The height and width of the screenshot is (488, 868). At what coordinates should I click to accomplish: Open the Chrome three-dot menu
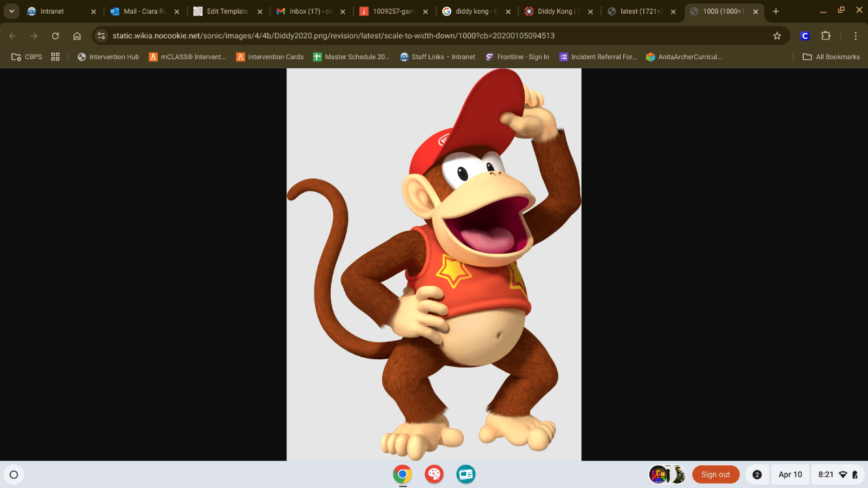click(854, 36)
